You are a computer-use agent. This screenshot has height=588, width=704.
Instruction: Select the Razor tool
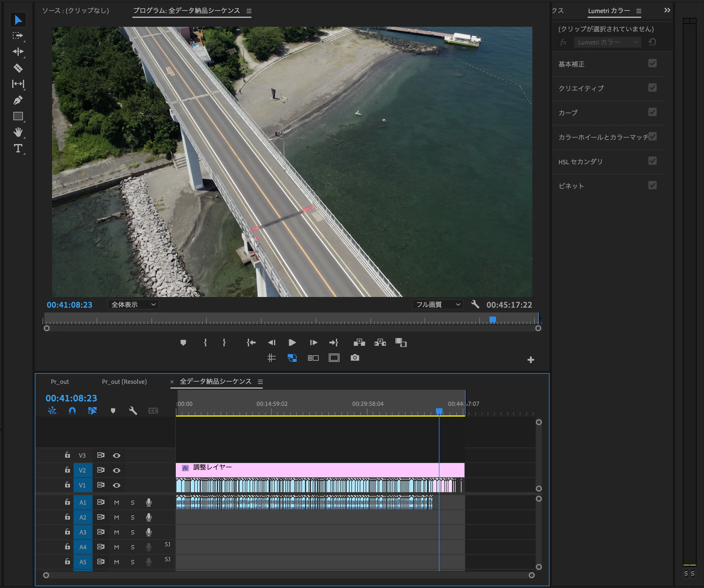tap(18, 68)
